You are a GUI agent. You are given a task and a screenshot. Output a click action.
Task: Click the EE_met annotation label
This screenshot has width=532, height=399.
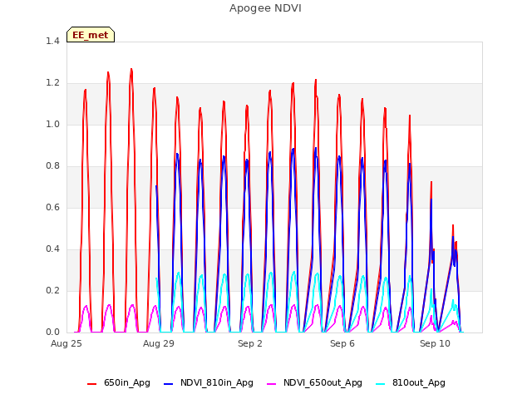pyautogui.click(x=91, y=35)
